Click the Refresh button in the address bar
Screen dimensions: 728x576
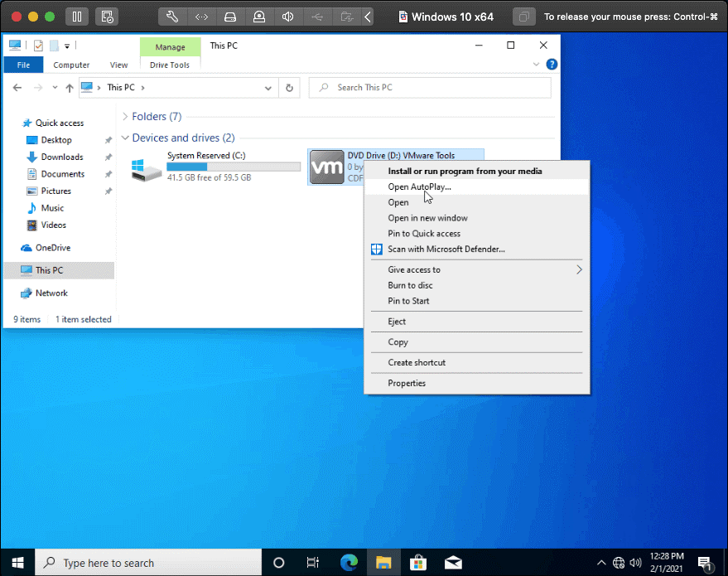[x=289, y=87]
